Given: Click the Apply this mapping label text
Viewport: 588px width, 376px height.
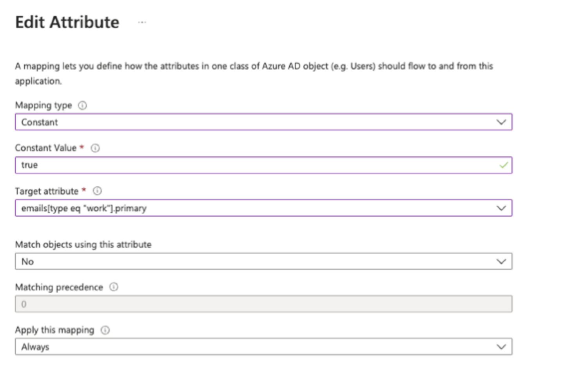Looking at the screenshot, I should coord(54,330).
